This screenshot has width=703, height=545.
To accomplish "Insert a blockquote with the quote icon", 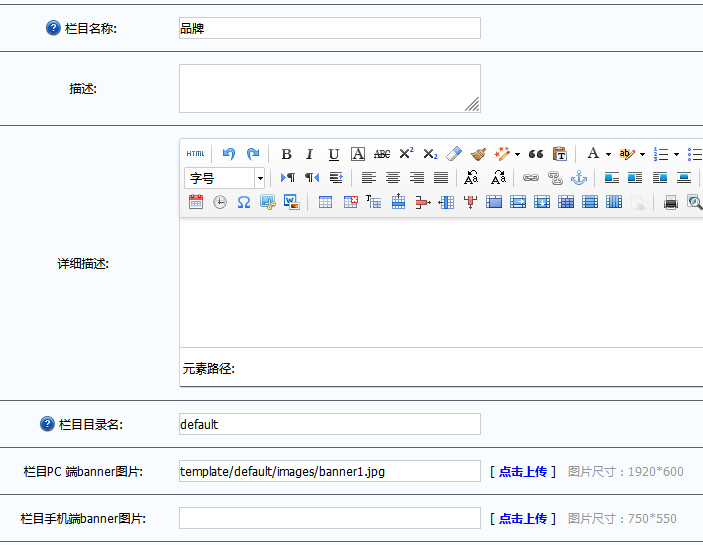I will [536, 154].
